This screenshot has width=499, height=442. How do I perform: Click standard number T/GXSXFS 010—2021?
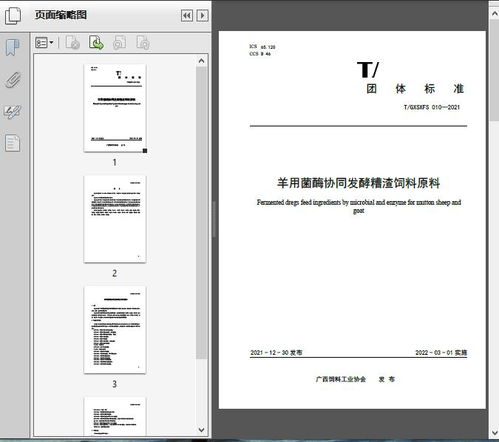pyautogui.click(x=432, y=107)
